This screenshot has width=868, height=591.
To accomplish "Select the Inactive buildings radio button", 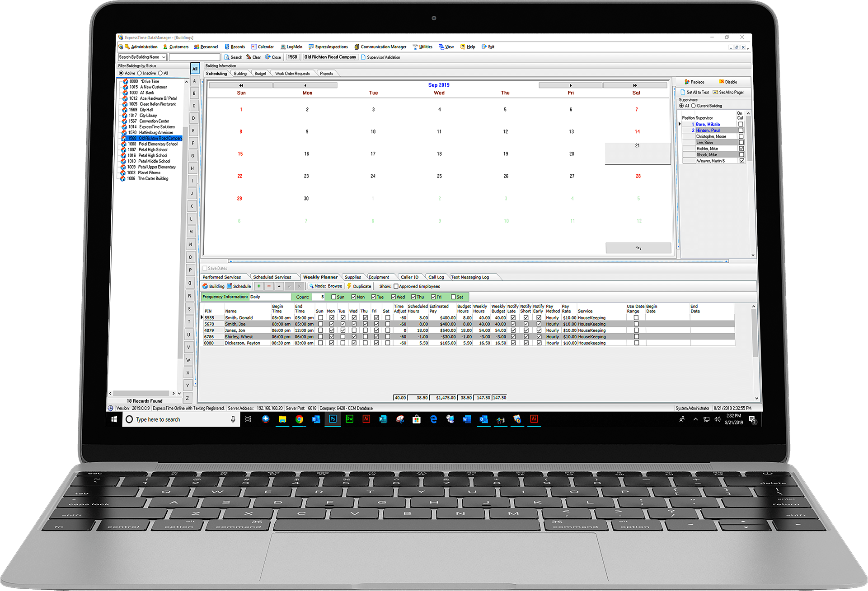I will click(140, 73).
